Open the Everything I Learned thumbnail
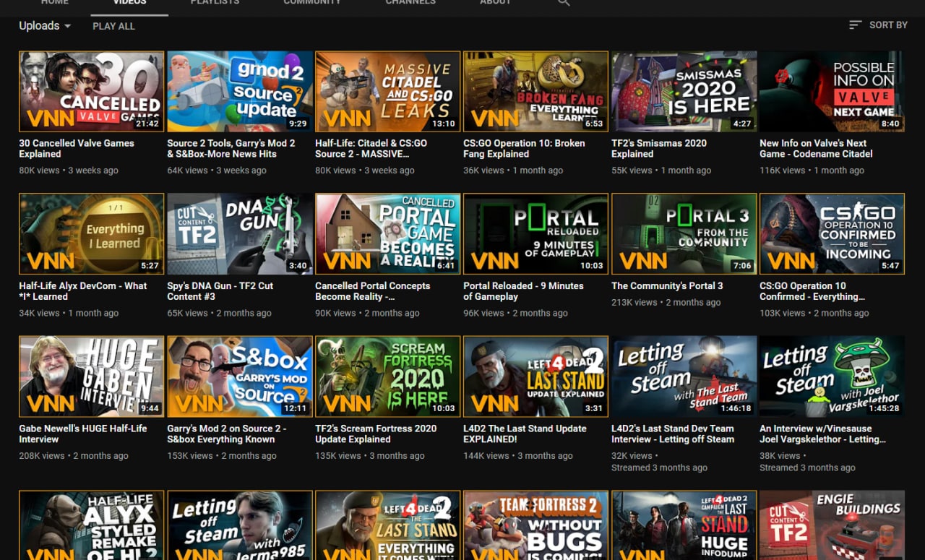Viewport: 925px width, 560px height. tap(91, 233)
